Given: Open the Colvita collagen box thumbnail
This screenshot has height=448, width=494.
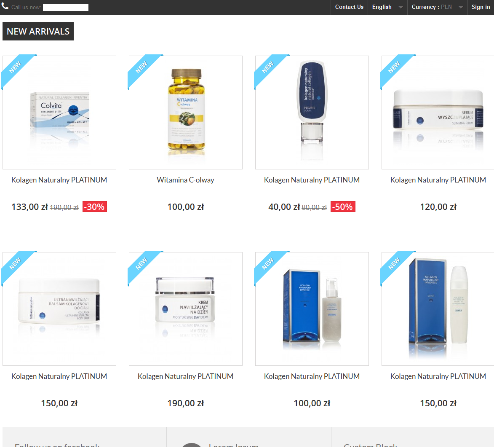Looking at the screenshot, I should 59,113.
